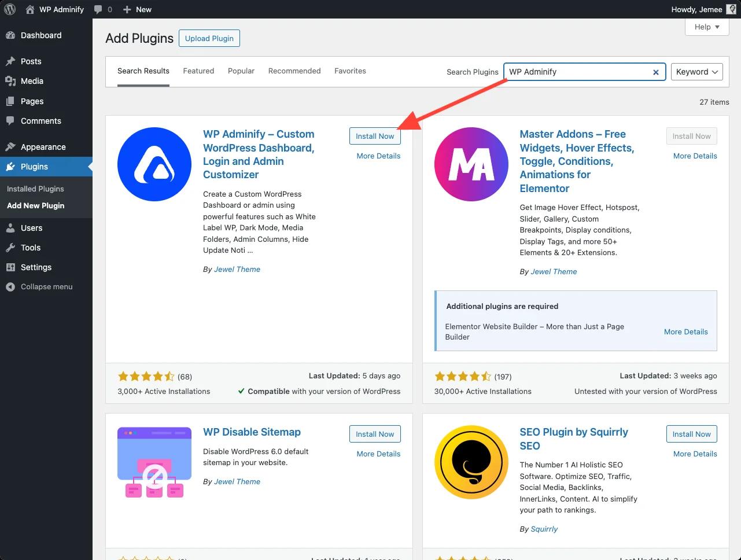This screenshot has height=560, width=741.
Task: Click the WP Adminify star rating (68)
Action: click(154, 377)
